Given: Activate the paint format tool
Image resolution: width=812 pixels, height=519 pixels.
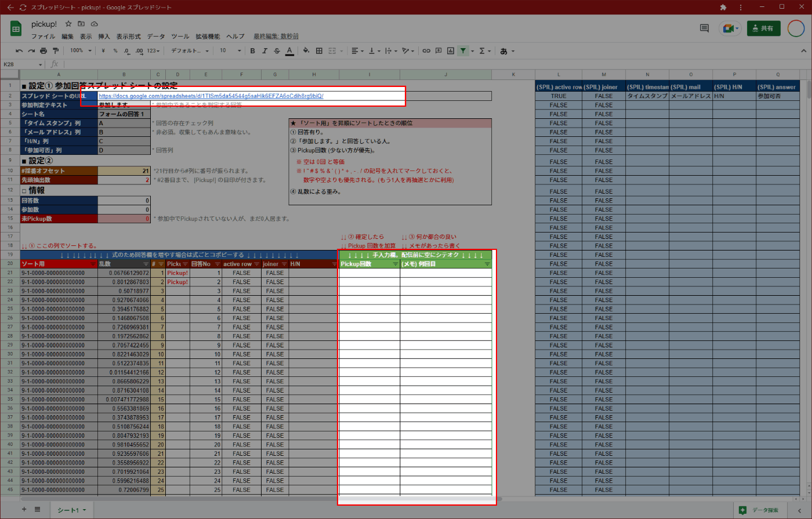Looking at the screenshot, I should [x=56, y=51].
